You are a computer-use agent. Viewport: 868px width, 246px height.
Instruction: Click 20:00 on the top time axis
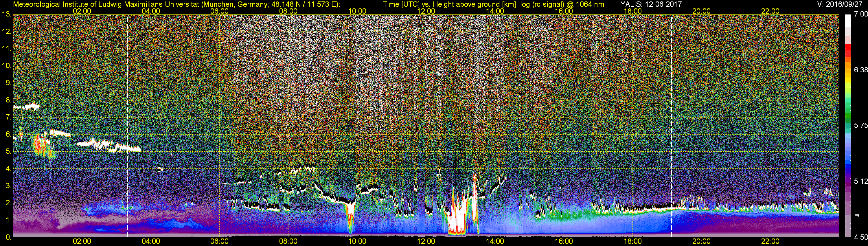[702, 11]
